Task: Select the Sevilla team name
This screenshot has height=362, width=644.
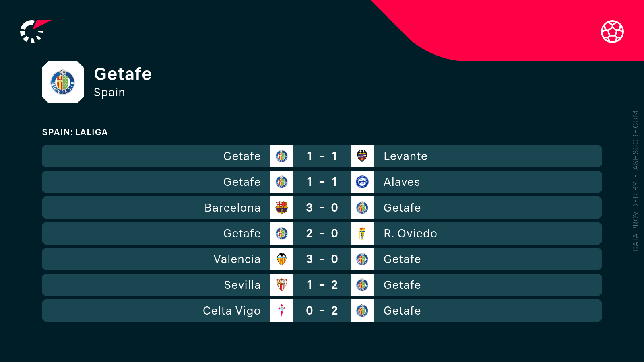Action: point(242,285)
